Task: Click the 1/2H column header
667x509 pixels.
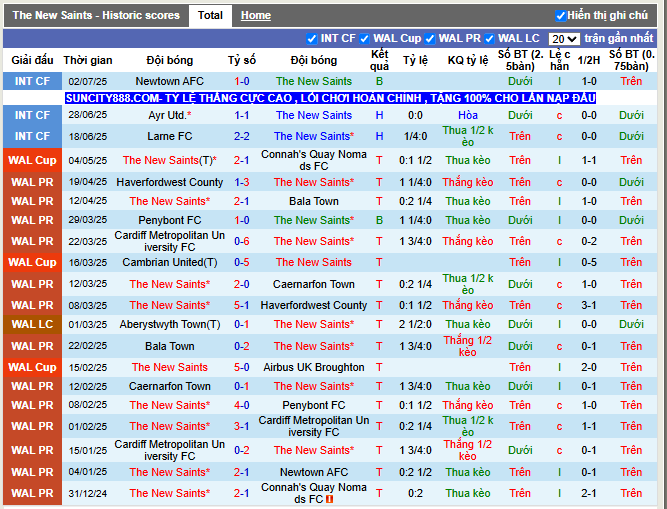Action: click(589, 60)
